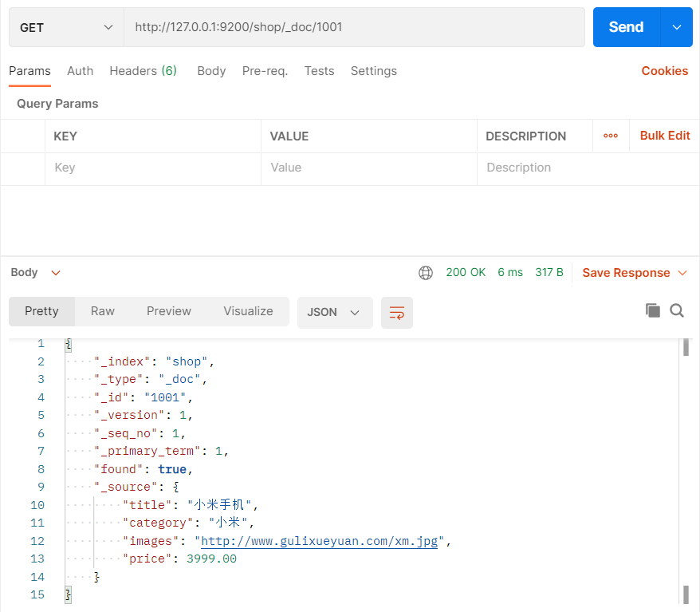The height and width of the screenshot is (612, 700).
Task: Open the three-dot column options icon
Action: (x=611, y=136)
